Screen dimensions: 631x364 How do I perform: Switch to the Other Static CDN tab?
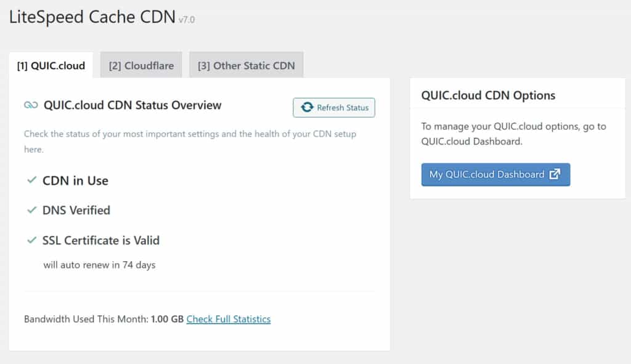(x=246, y=64)
